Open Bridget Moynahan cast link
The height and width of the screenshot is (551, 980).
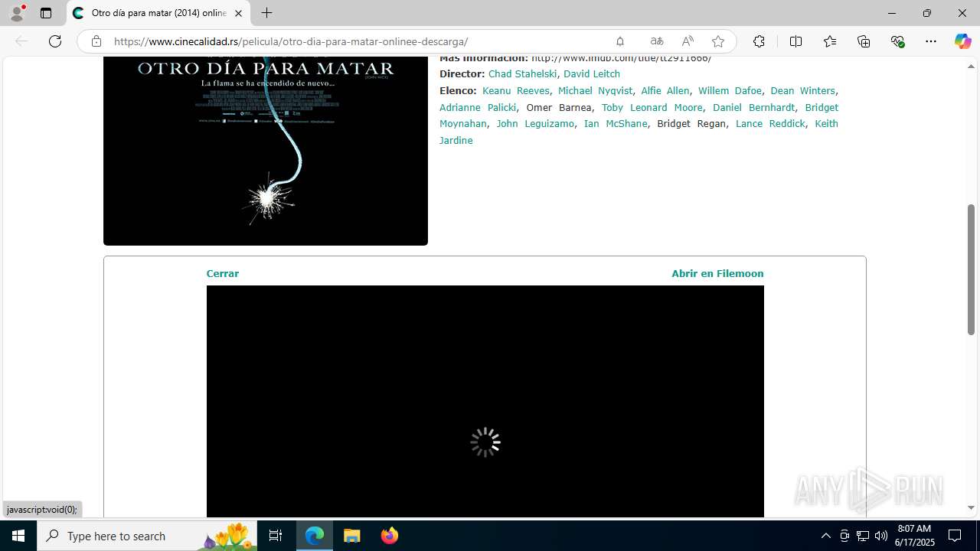(x=463, y=124)
